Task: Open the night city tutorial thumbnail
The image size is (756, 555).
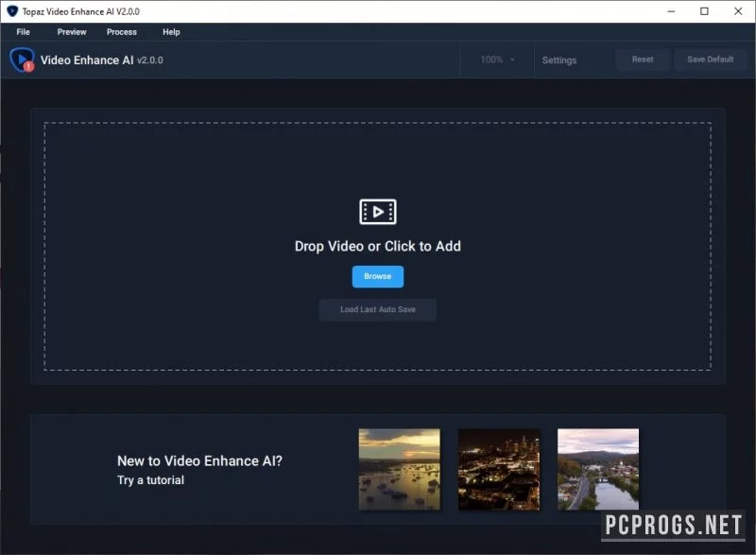Action: point(499,469)
